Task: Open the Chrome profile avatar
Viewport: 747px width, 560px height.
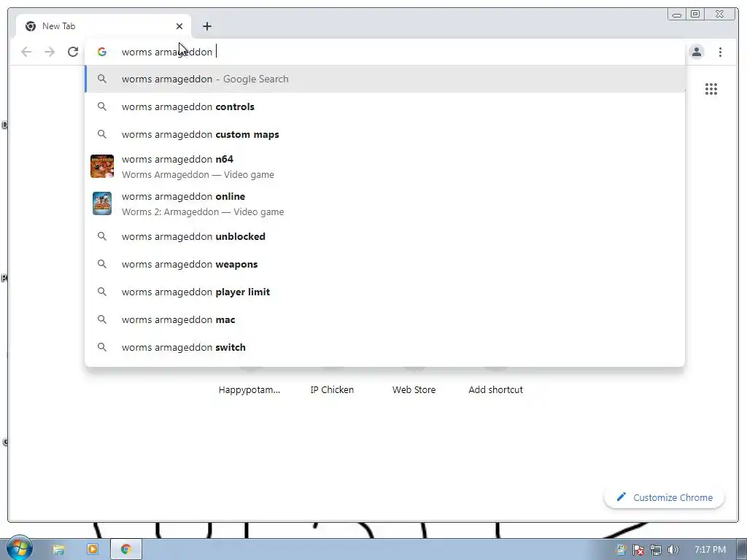Action: pos(697,52)
